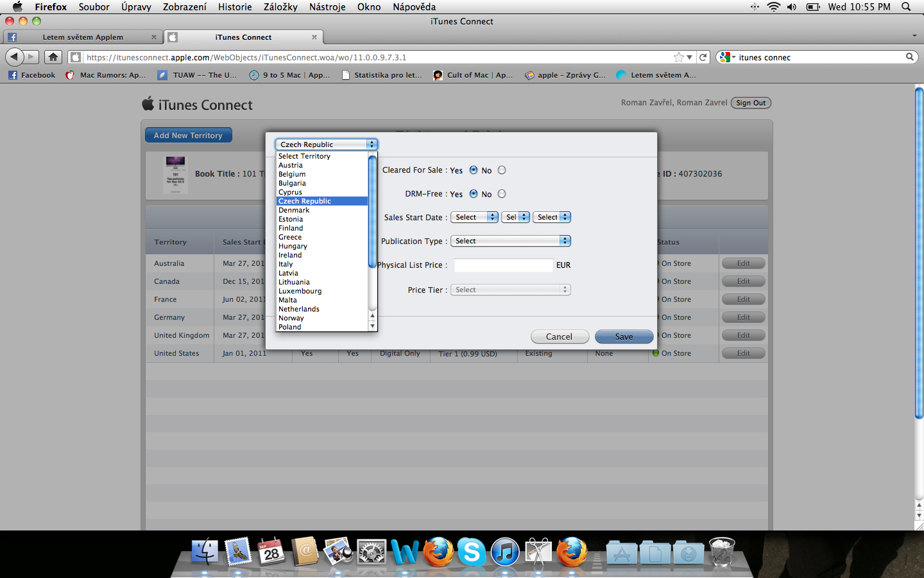Set Cleared For Sale to No
This screenshot has width=924, height=578.
point(502,170)
